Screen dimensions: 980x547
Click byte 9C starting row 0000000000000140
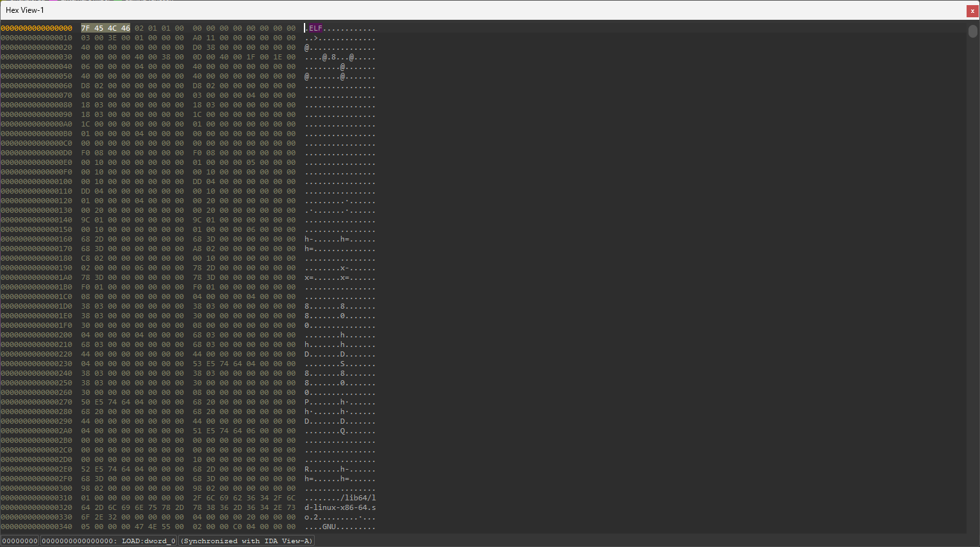click(86, 220)
